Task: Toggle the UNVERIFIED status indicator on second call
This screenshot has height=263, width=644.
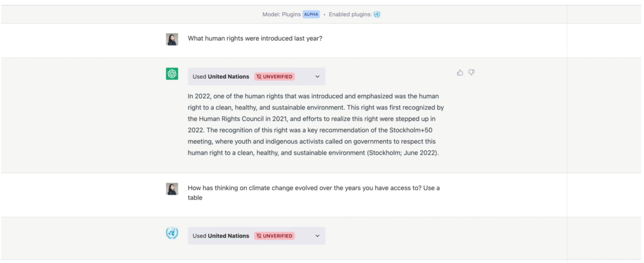Action: coord(274,236)
